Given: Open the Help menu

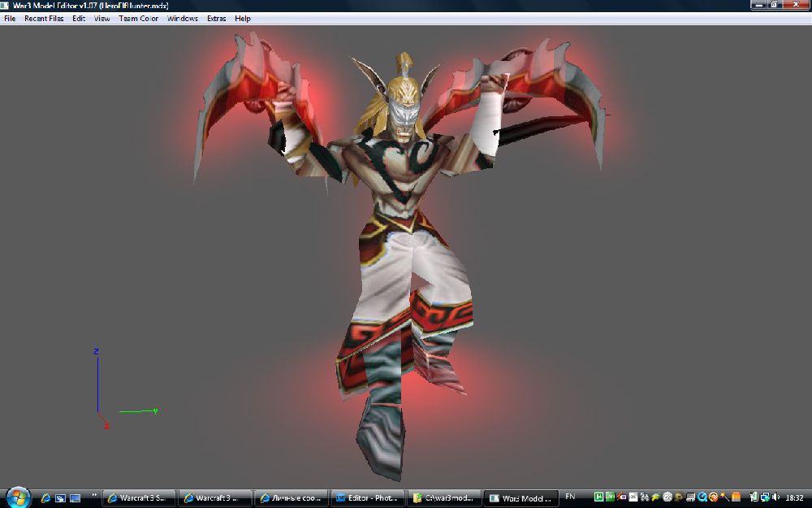Looking at the screenshot, I should (x=242, y=18).
